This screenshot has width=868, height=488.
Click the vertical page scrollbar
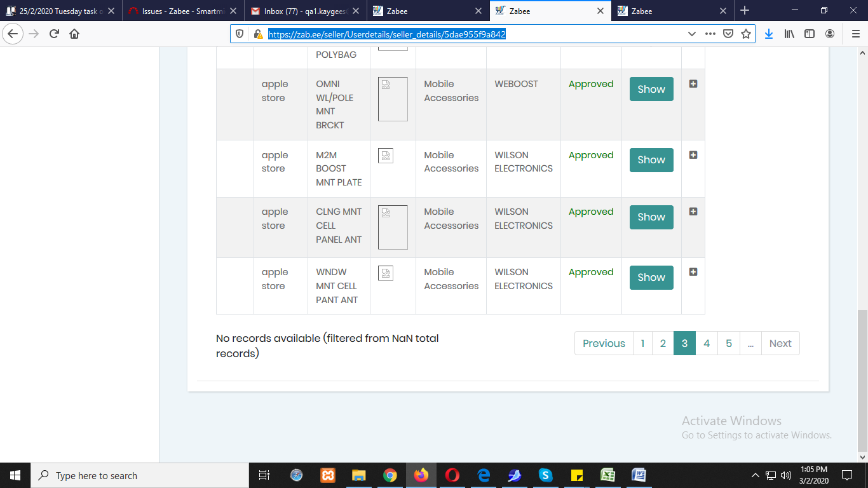863,379
